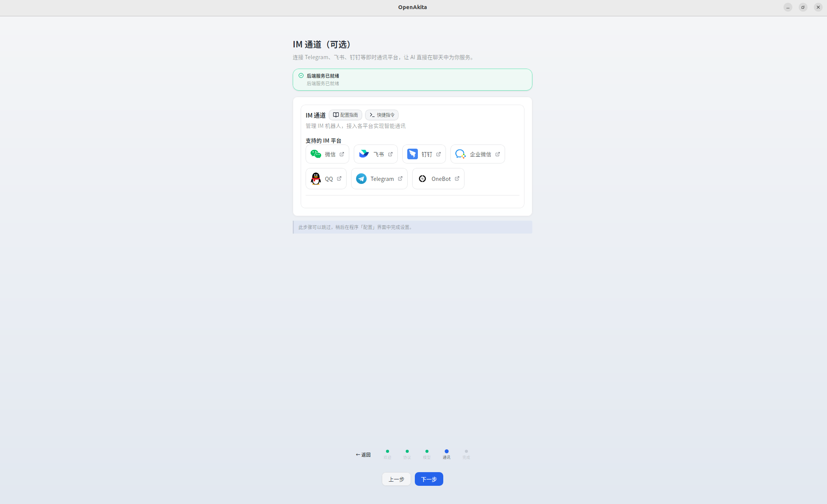Click the QQ penguin logo
The width and height of the screenshot is (827, 504).
(315, 179)
